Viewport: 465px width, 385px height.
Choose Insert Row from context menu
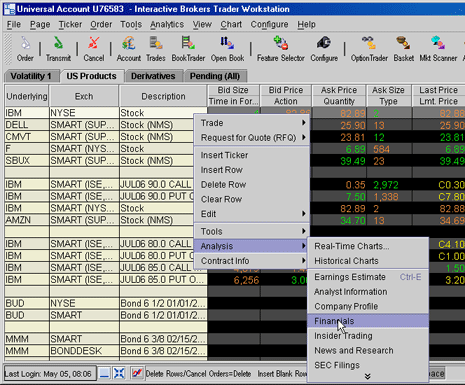coord(252,170)
